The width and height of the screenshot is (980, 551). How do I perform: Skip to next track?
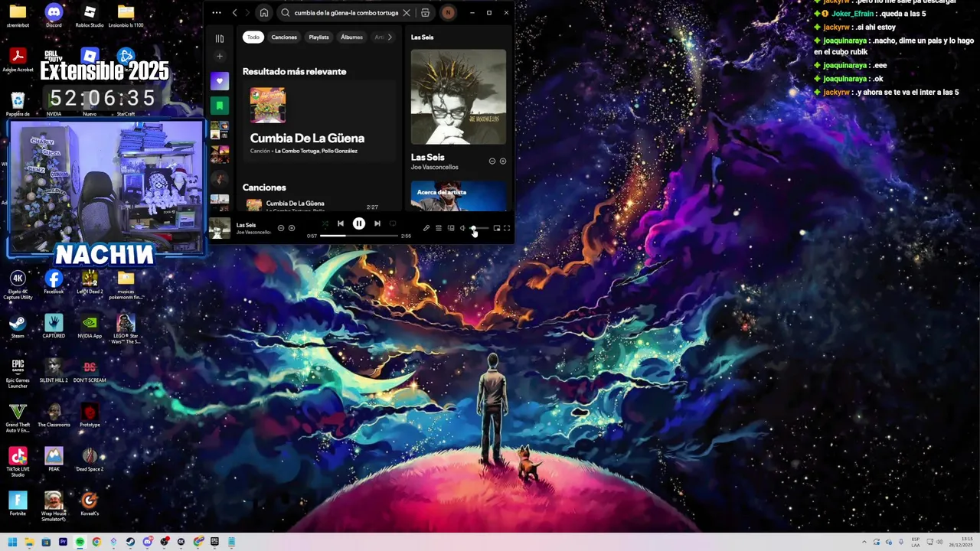click(x=377, y=223)
